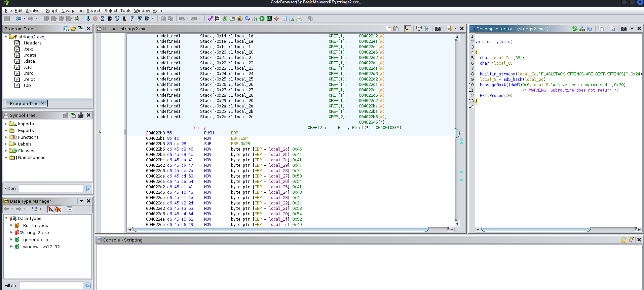Open the Data Type Manager dropdown arrow menu

pyautogui.click(x=81, y=201)
